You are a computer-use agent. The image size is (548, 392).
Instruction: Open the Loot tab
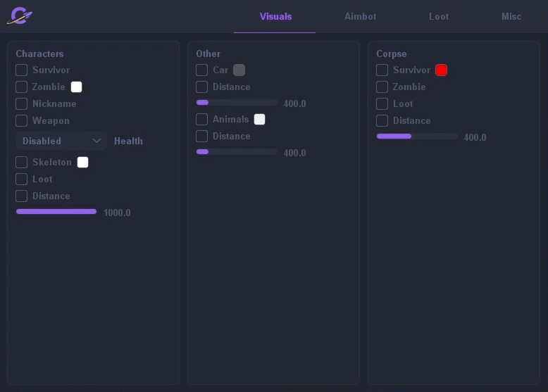439,16
